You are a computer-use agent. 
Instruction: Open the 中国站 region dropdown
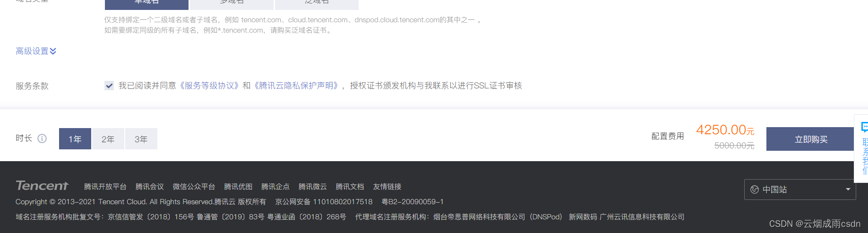[x=800, y=190]
